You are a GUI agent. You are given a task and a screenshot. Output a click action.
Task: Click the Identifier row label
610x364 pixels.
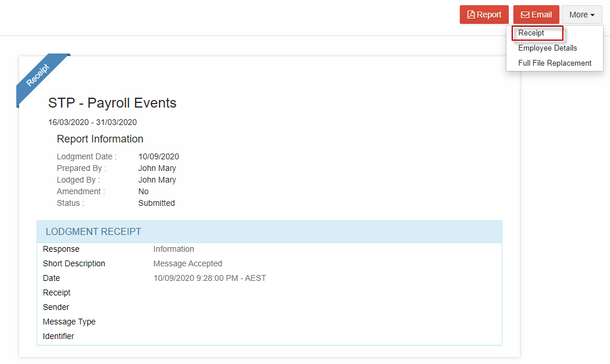[58, 337]
